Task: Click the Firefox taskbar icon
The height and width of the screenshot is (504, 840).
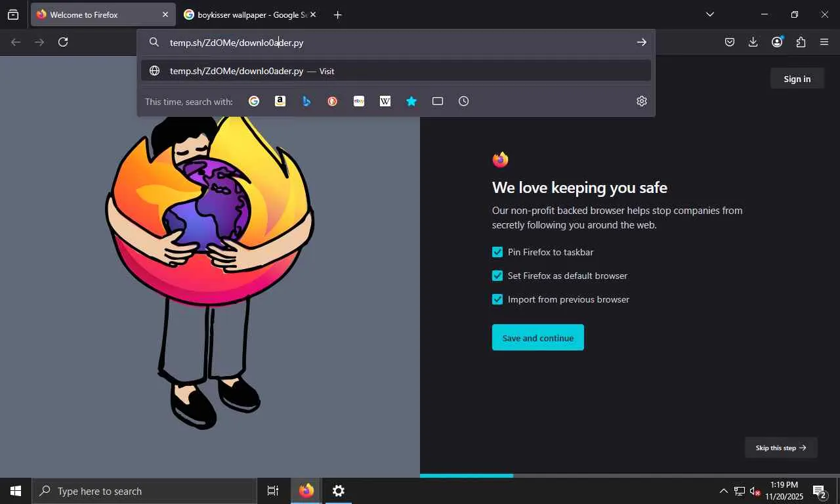Action: point(306,491)
